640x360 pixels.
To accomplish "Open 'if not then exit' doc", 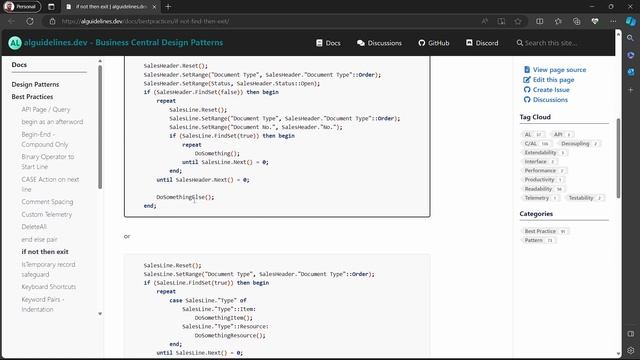I will tap(45, 252).
